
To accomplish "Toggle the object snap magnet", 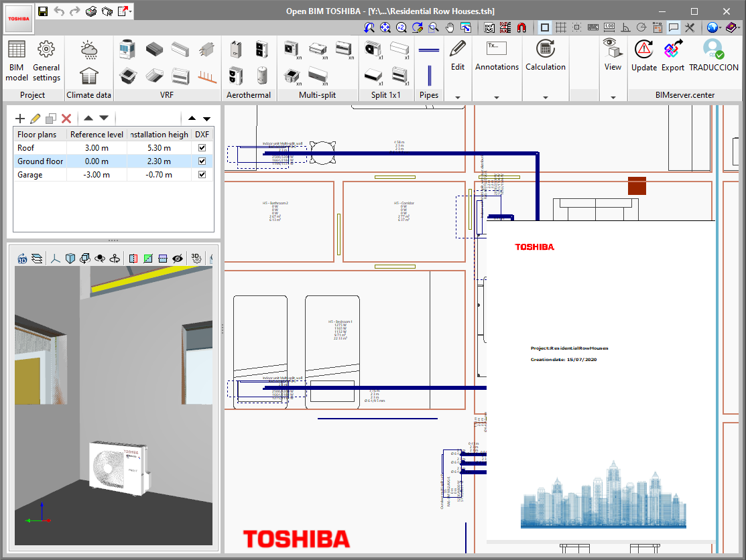I will point(521,27).
